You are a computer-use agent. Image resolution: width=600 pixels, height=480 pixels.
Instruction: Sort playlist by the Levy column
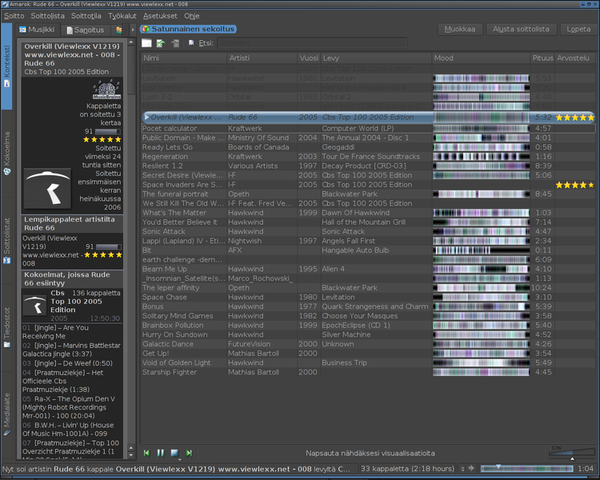[x=376, y=58]
